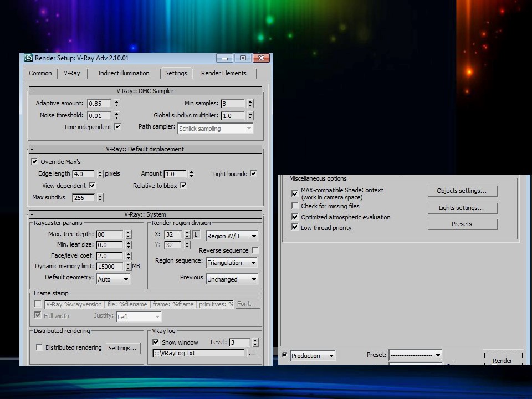Viewport: 532px width, 399px height.
Task: Toggle the MAX-compatible ShadeContext checkbox
Action: click(295, 193)
